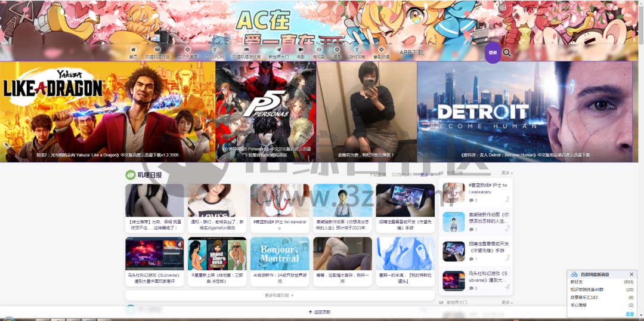Open the 通知:亲们,老域名gg了 card
This screenshot has width=644, height=321.
[x=217, y=208]
